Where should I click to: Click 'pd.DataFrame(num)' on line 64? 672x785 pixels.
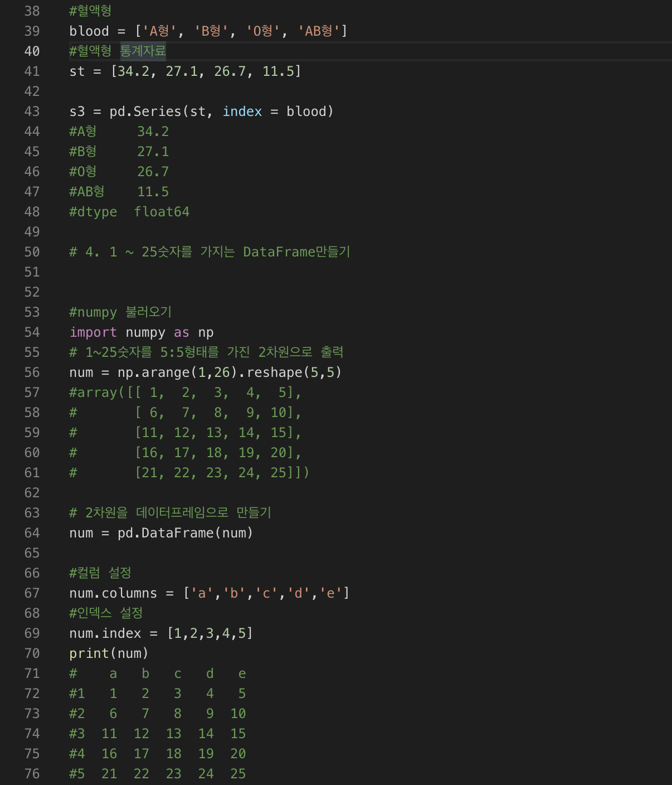point(186,533)
